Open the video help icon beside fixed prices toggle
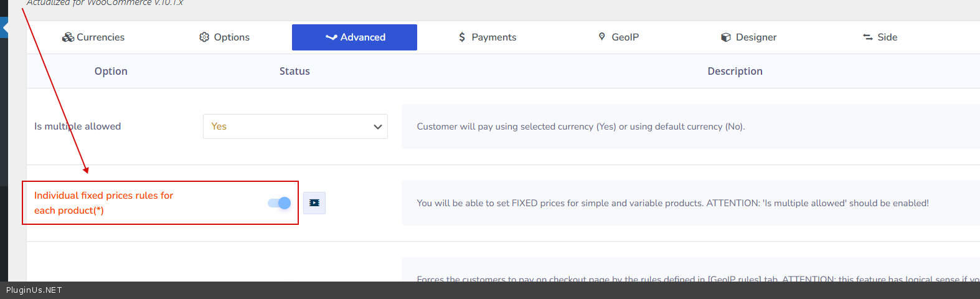Viewport: 980px width, 299px height. tap(314, 203)
